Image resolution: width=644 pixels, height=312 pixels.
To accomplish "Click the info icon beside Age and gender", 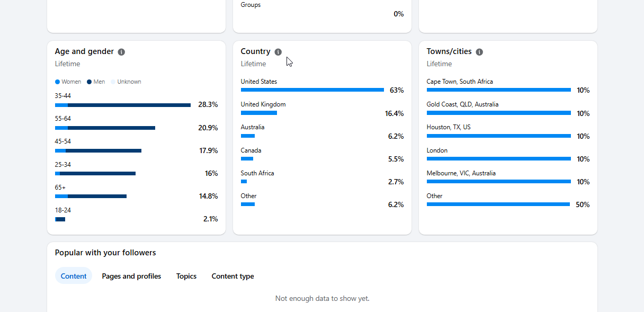I will [x=121, y=52].
